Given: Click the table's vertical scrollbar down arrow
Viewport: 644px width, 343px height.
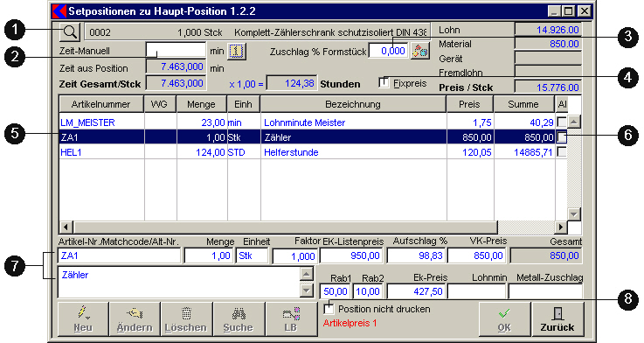Looking at the screenshot, I should pos(573,213).
